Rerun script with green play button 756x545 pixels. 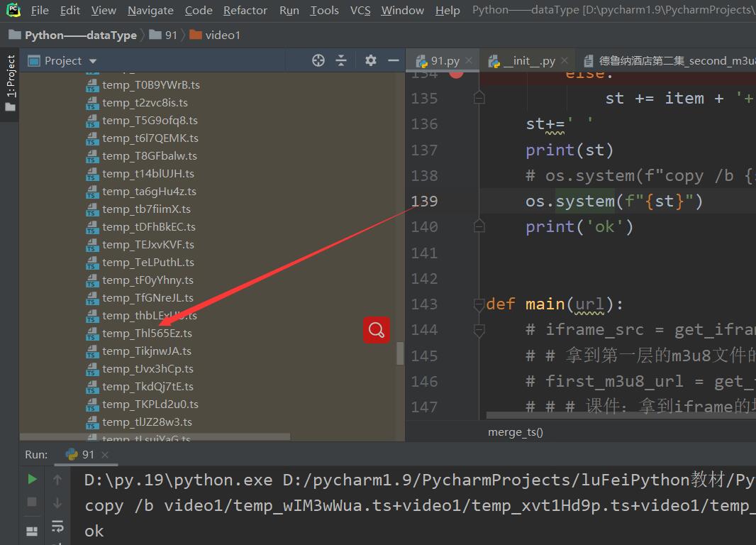click(x=32, y=479)
